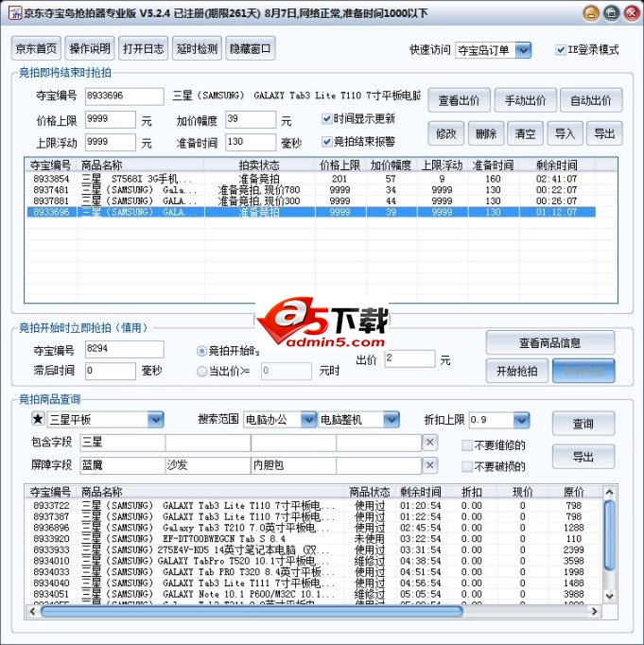The image size is (644, 645).
Task: Click results vertical scrollbar up arrow
Action: [x=609, y=492]
